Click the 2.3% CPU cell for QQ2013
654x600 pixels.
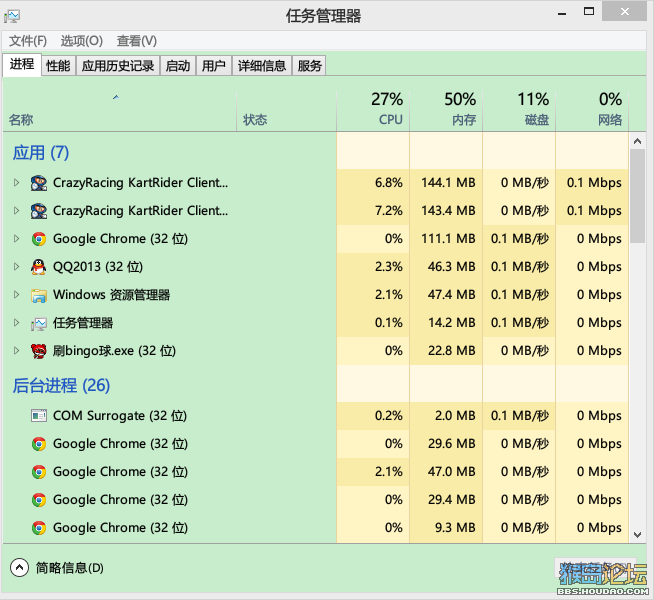pos(373,266)
